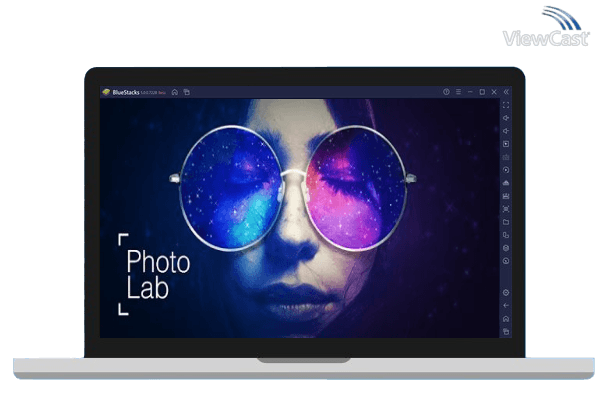
Task: Click the Photo Lab splash title text
Action: click(158, 274)
